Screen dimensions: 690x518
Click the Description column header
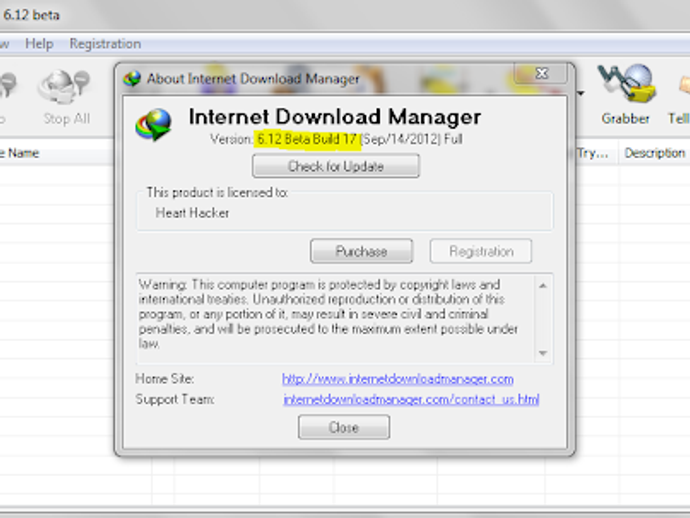tap(654, 153)
